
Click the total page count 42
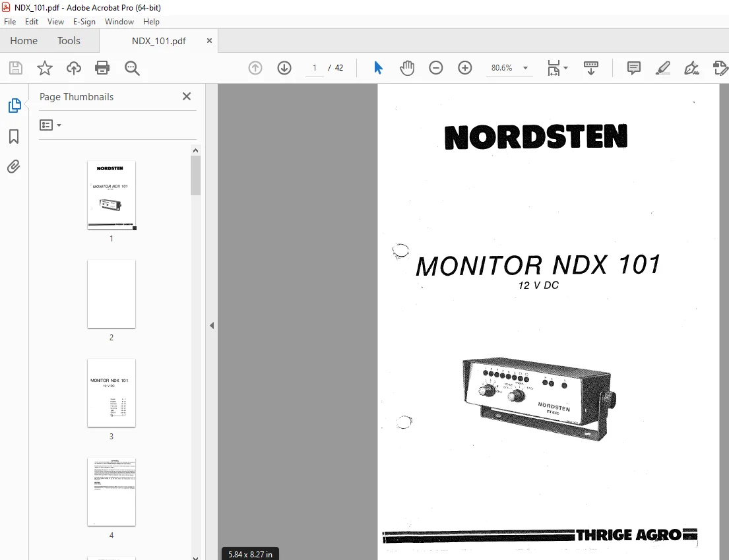click(x=339, y=68)
